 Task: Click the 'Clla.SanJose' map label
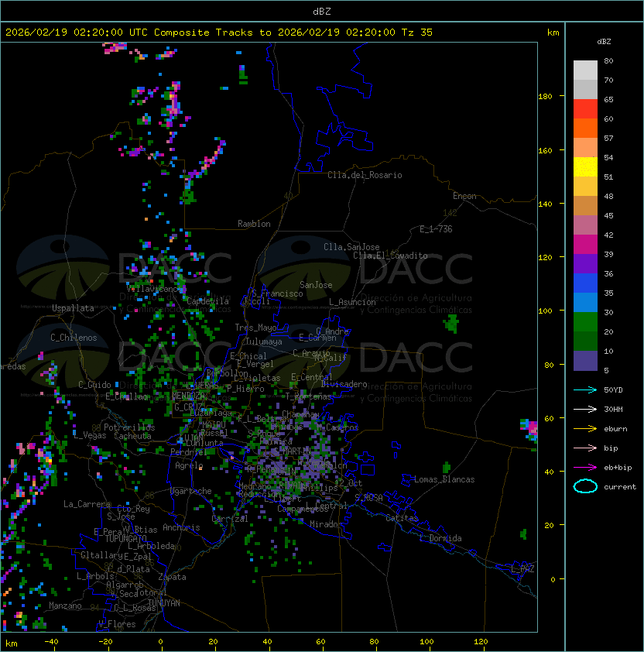click(351, 247)
